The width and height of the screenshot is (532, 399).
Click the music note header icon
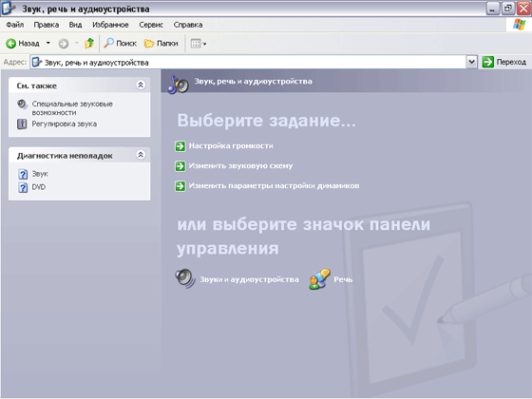pos(179,85)
